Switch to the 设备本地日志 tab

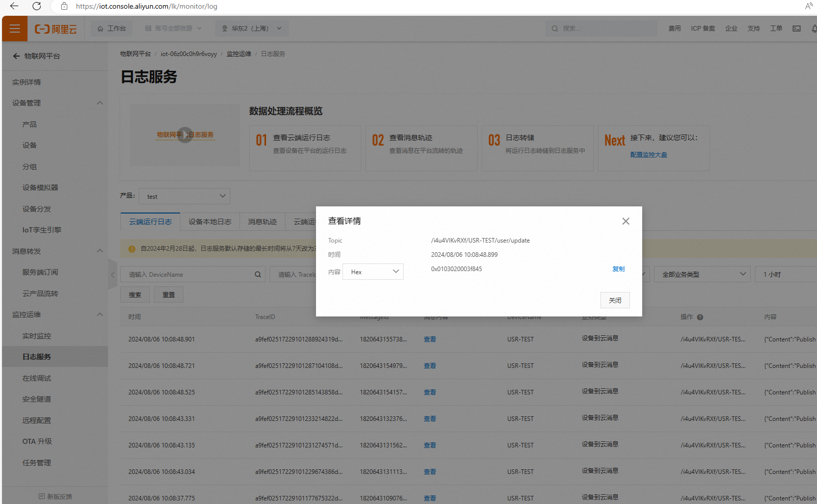coord(209,222)
